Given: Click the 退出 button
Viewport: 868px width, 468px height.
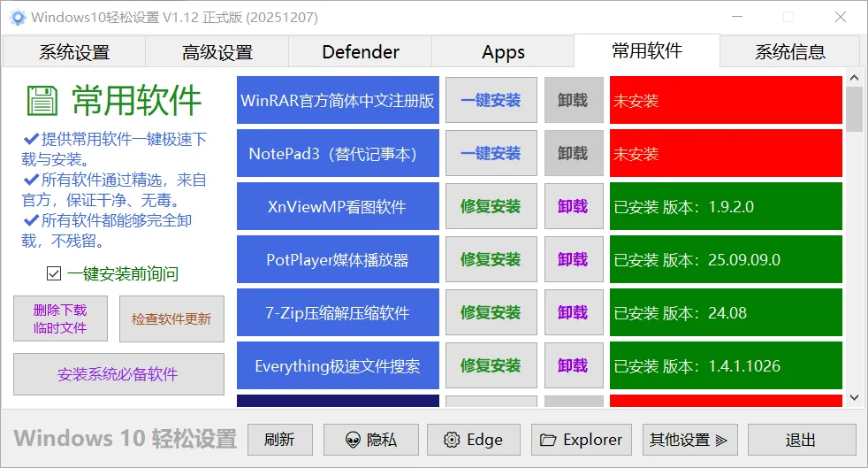Looking at the screenshot, I should 801,441.
